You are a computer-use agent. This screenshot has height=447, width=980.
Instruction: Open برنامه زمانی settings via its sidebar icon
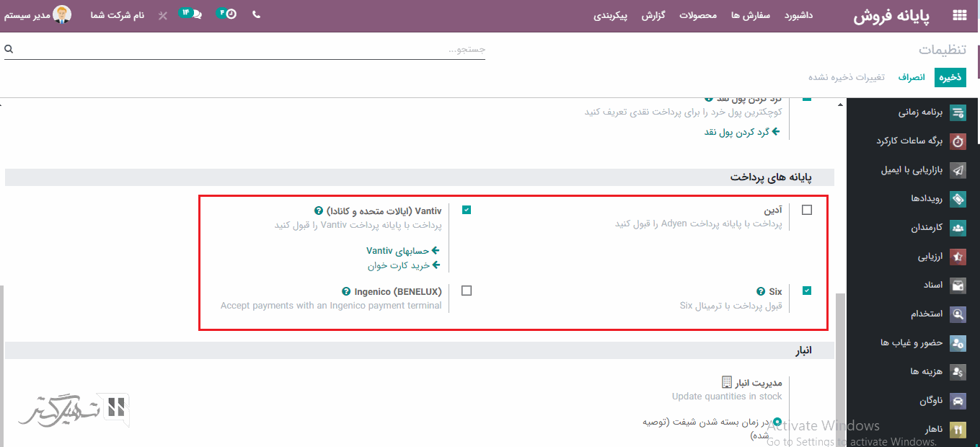point(958,112)
